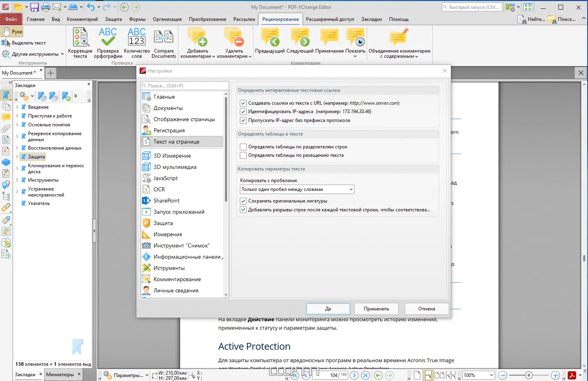The width and height of the screenshot is (588, 381).
Task: Open the attachments paperclip pane in sidebar
Action: click(6, 129)
